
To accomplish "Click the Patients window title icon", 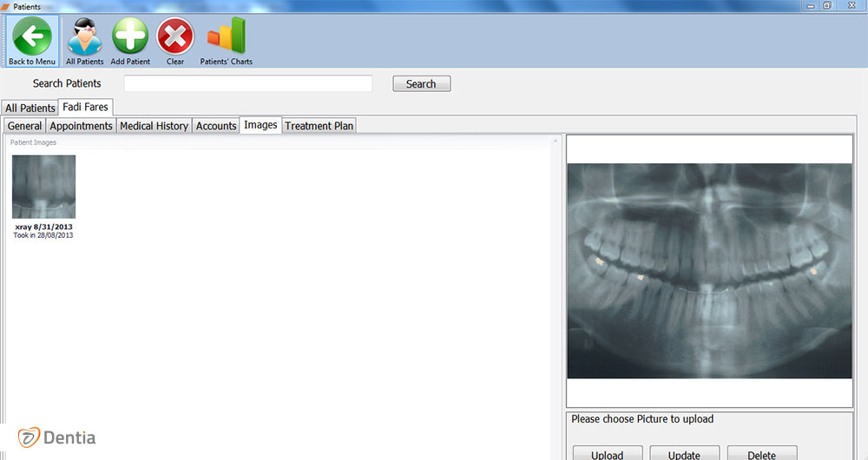I will [x=5, y=6].
